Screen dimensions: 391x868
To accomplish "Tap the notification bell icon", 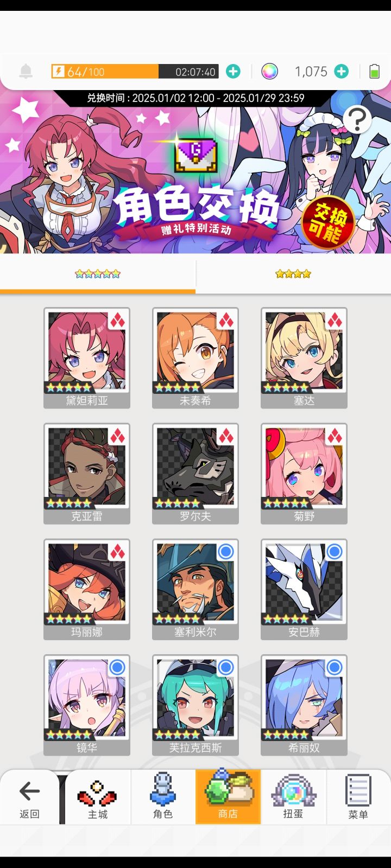I will [26, 71].
